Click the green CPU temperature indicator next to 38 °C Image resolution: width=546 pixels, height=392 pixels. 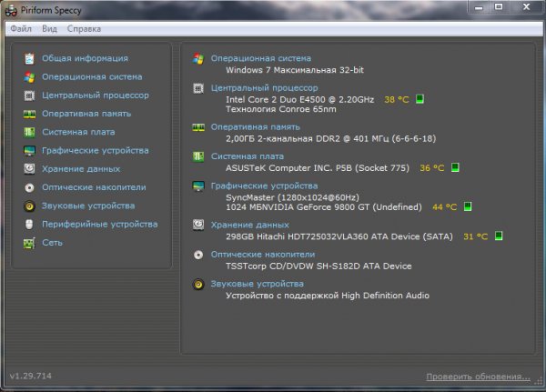[420, 99]
